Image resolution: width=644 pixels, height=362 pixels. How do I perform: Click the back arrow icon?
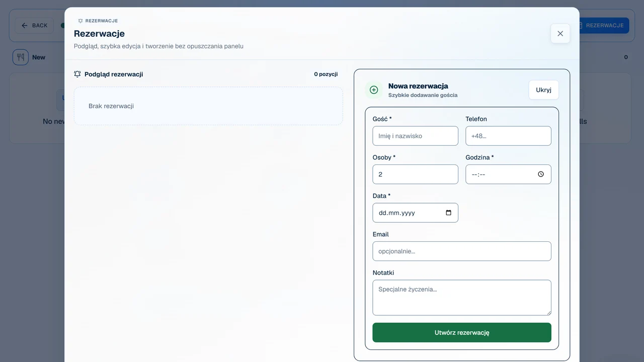pyautogui.click(x=25, y=26)
